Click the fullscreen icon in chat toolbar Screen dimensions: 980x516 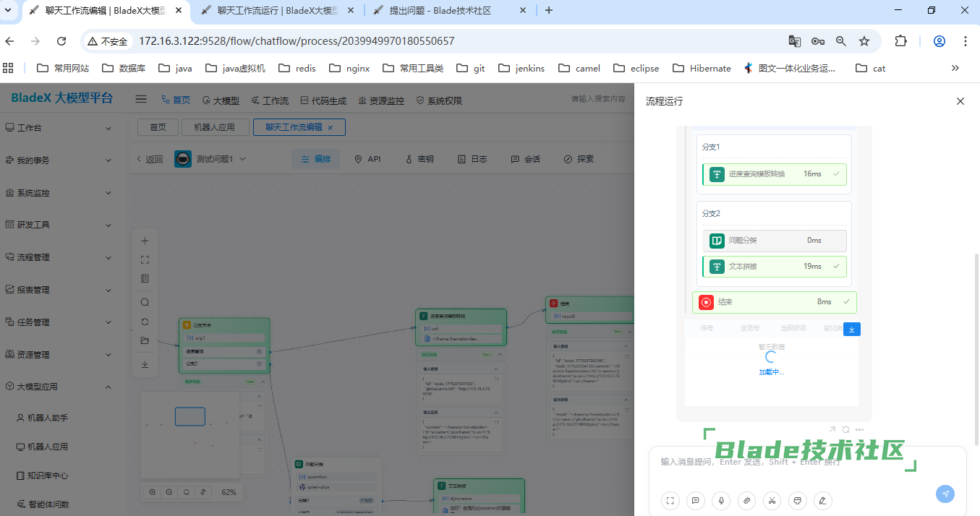click(670, 500)
